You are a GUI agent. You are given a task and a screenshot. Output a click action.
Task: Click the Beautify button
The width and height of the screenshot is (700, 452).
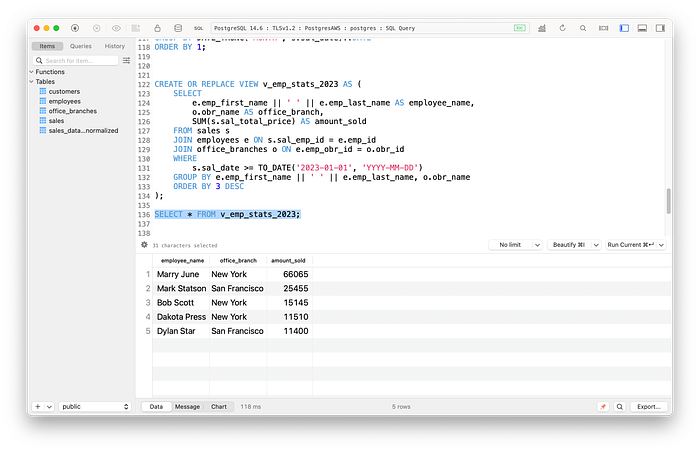tap(569, 245)
